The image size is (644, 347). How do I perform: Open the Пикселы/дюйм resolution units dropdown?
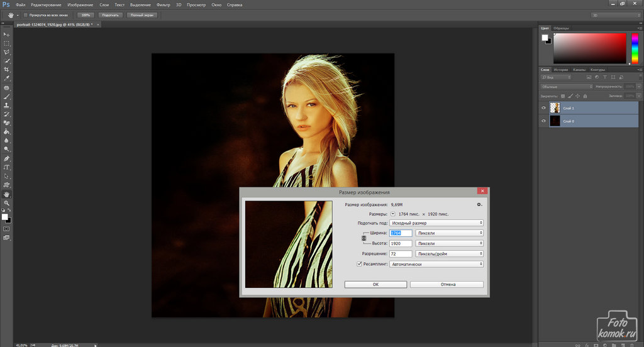(x=449, y=254)
